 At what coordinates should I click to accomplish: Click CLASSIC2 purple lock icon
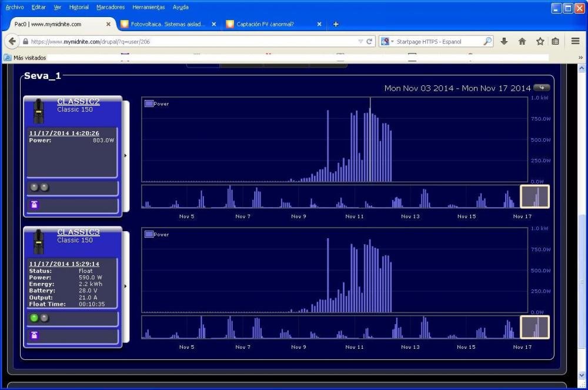[x=34, y=204]
